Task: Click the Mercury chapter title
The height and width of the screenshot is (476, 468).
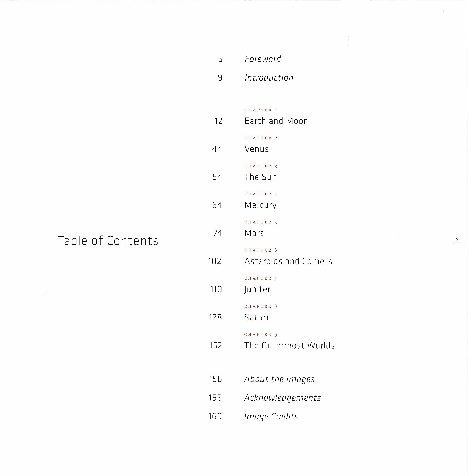Action: [x=260, y=205]
